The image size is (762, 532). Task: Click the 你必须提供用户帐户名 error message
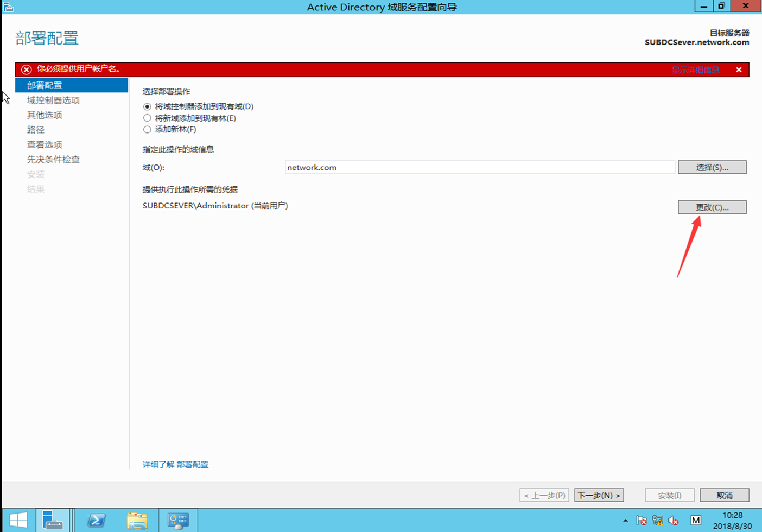(x=78, y=69)
